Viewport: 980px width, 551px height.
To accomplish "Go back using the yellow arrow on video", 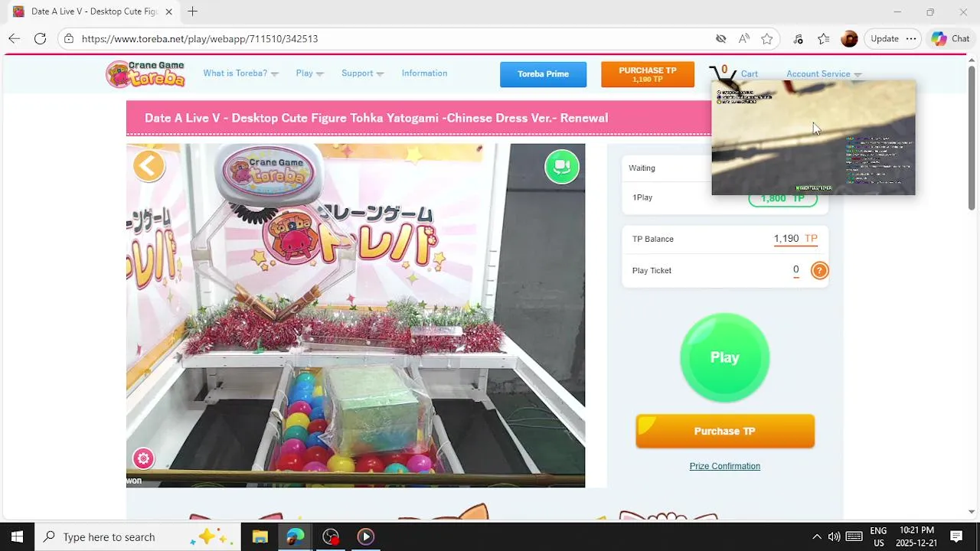I will 149,165.
